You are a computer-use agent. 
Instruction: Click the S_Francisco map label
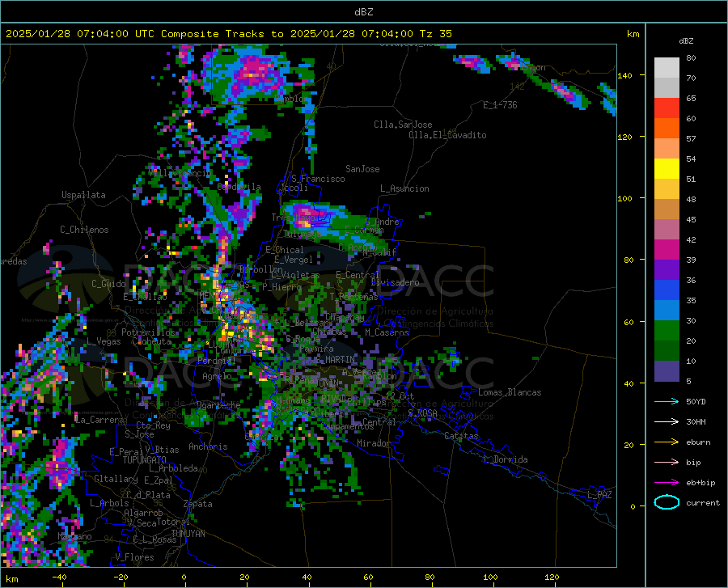pos(318,179)
